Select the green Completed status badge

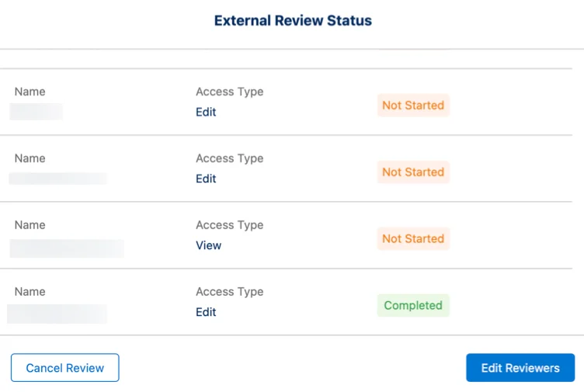click(x=413, y=305)
